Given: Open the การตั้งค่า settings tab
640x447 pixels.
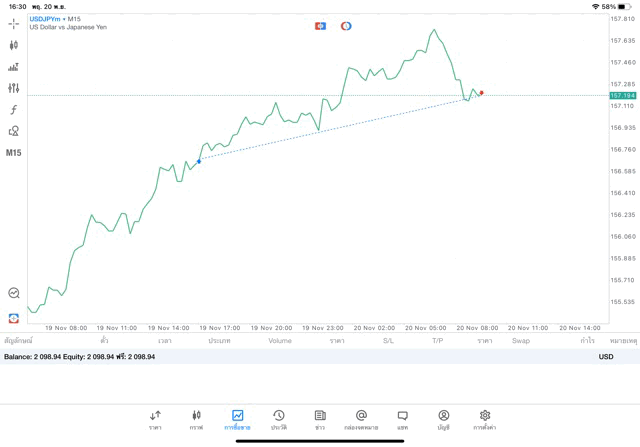Looking at the screenshot, I should pyautogui.click(x=485, y=419).
